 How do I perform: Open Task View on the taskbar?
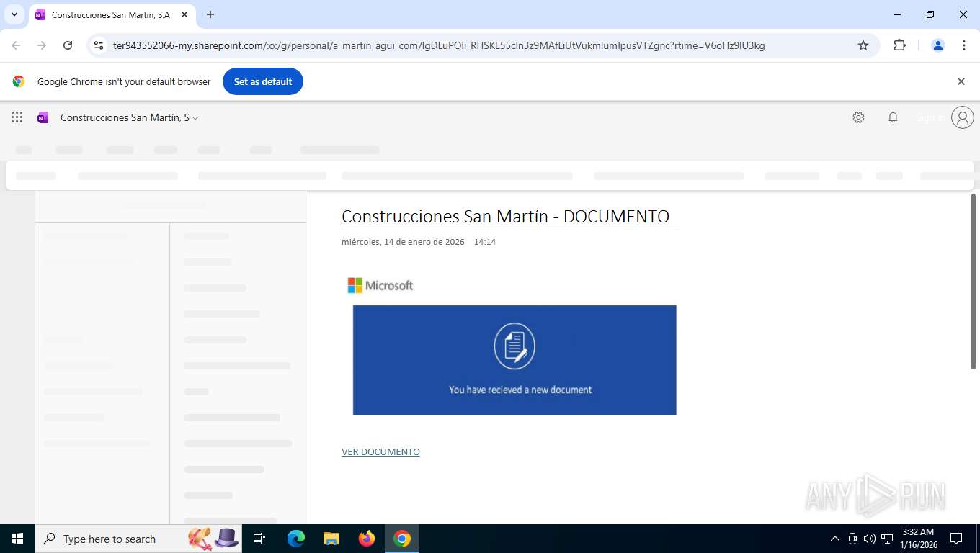coord(259,539)
